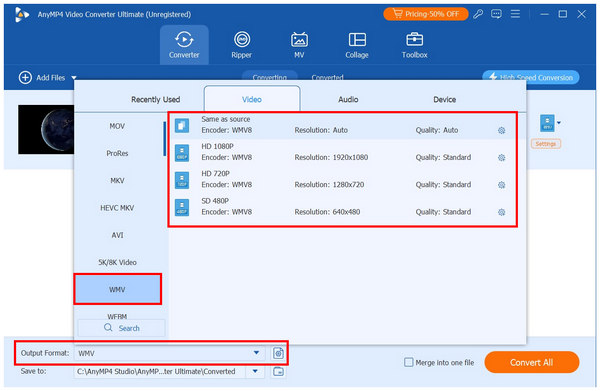Image resolution: width=600 pixels, height=391 pixels.
Task: Click the custom profile settings icon
Action: pos(278,353)
